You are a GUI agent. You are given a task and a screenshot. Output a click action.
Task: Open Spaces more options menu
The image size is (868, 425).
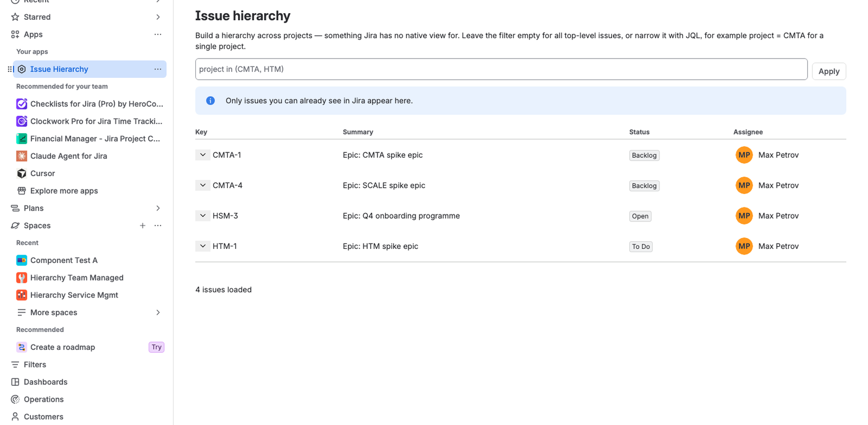pos(158,226)
